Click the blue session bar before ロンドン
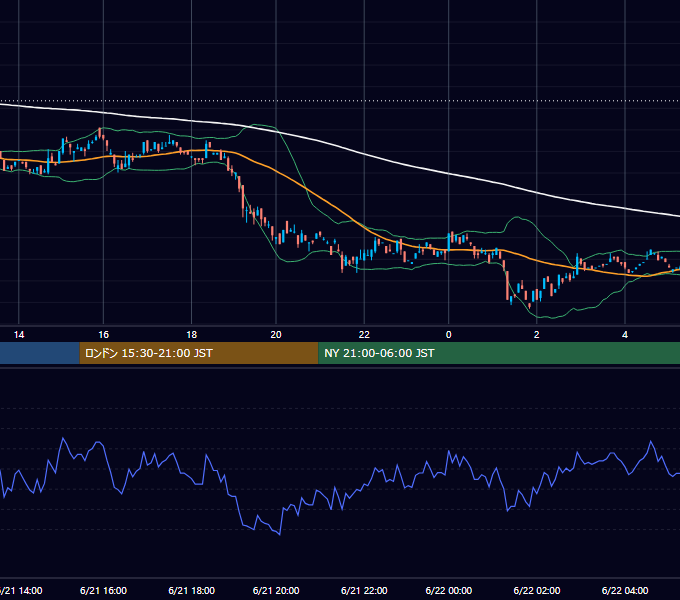 point(39,353)
